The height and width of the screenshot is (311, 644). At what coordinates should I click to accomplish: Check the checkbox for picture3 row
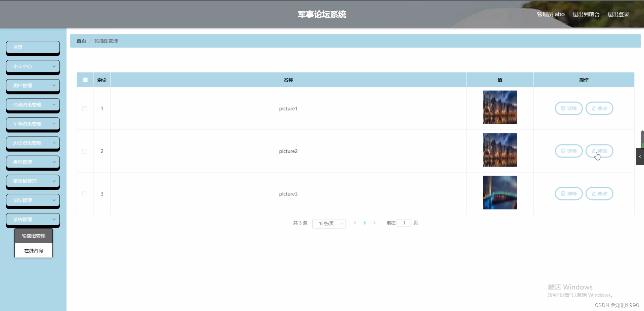(85, 194)
